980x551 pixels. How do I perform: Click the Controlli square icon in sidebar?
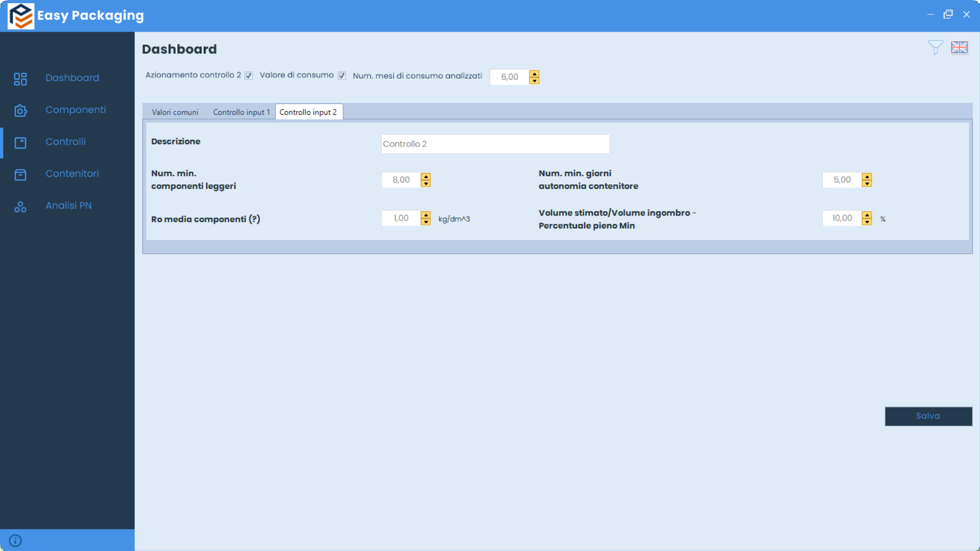[20, 142]
